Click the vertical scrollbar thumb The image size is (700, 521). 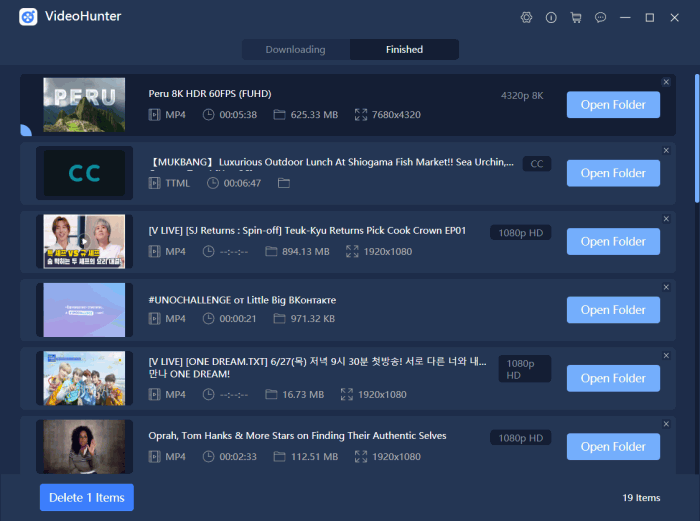point(697,138)
